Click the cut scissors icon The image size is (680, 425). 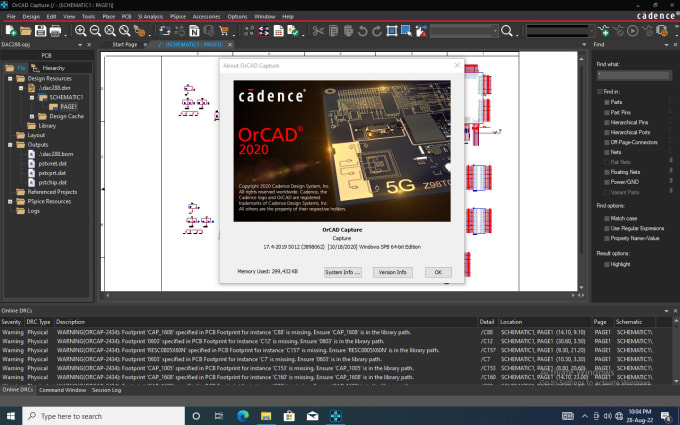318,31
